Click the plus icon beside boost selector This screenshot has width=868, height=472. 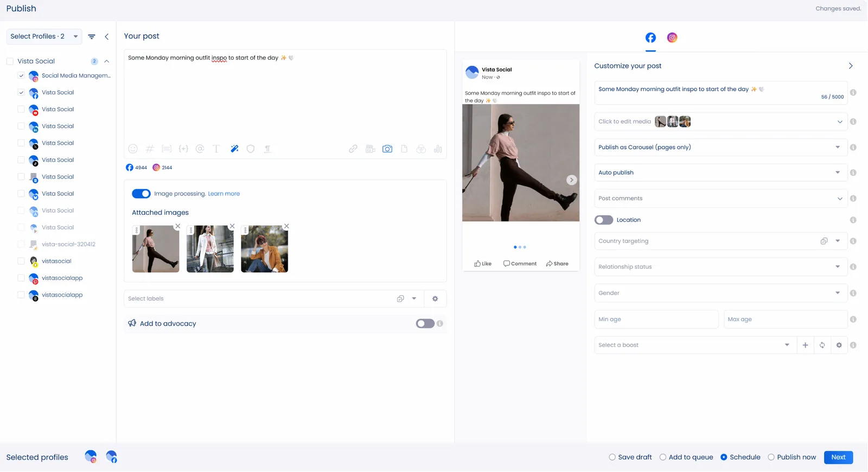tap(805, 345)
